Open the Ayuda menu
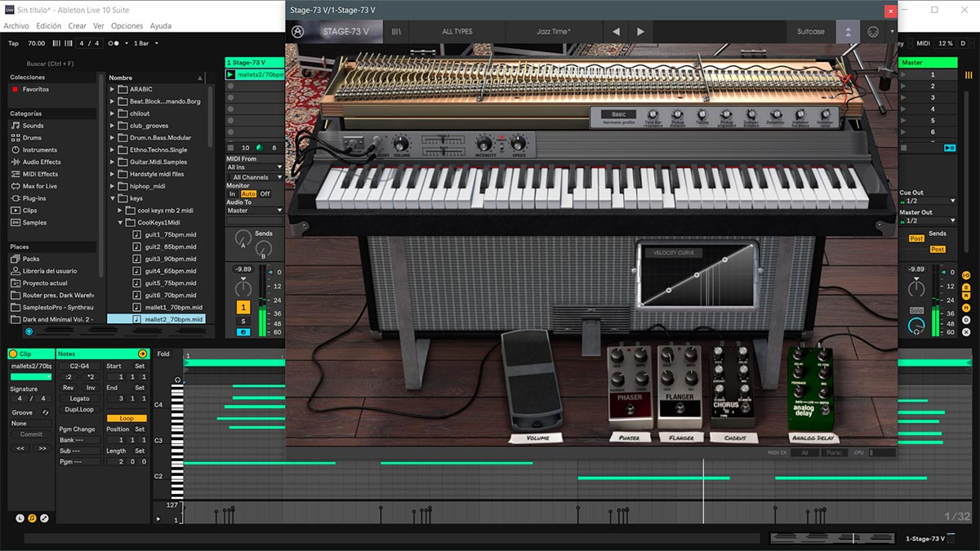This screenshot has height=551, width=980. 161,26
